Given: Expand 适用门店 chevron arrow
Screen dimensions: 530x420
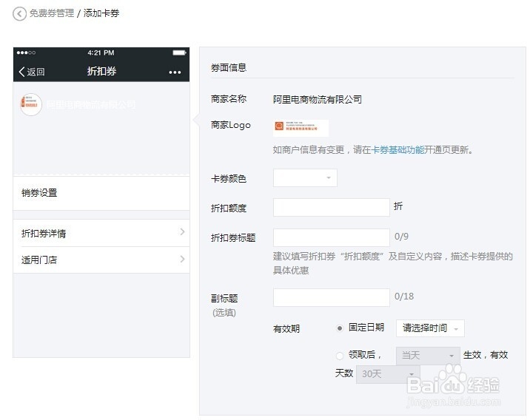Looking at the screenshot, I should click(183, 259).
